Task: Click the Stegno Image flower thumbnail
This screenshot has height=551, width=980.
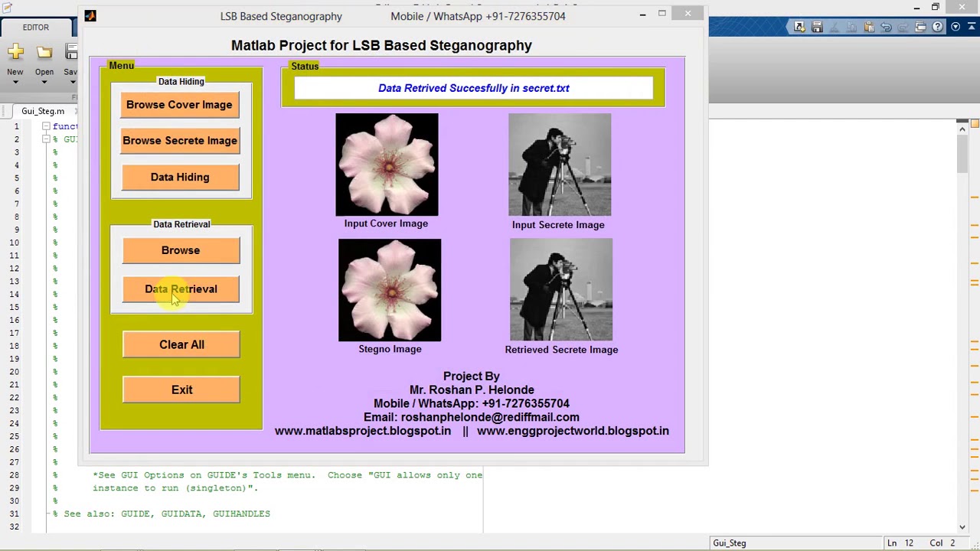Action: (390, 290)
